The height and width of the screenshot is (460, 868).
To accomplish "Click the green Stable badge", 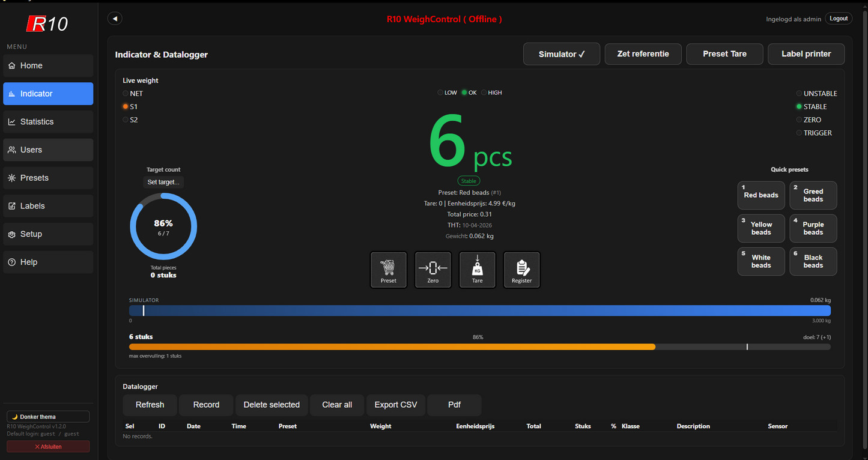I will [469, 181].
